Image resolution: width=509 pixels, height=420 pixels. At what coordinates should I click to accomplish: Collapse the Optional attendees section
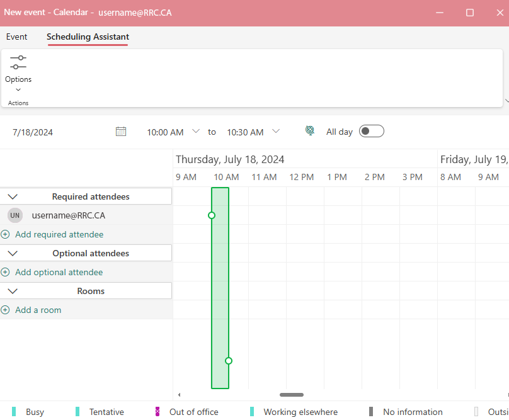[x=13, y=253]
